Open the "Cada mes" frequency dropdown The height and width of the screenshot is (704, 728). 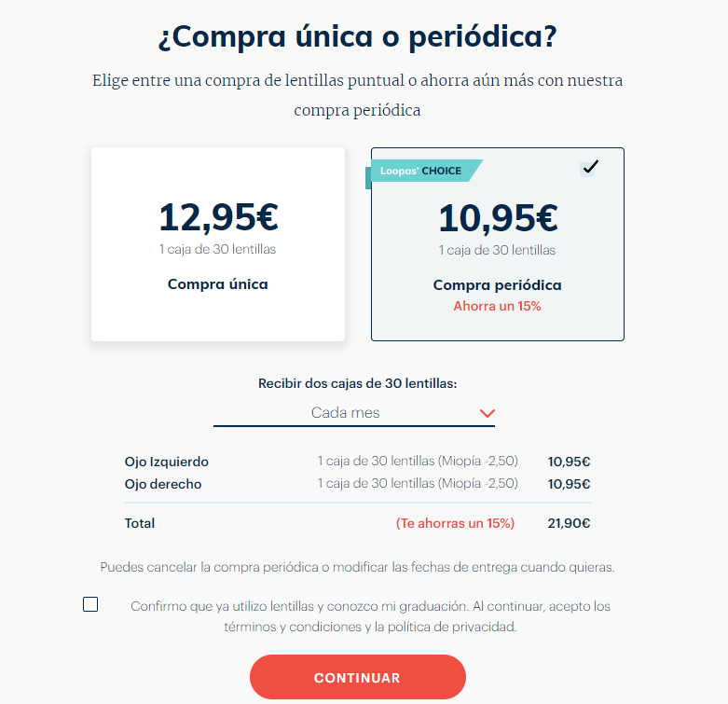coord(354,413)
